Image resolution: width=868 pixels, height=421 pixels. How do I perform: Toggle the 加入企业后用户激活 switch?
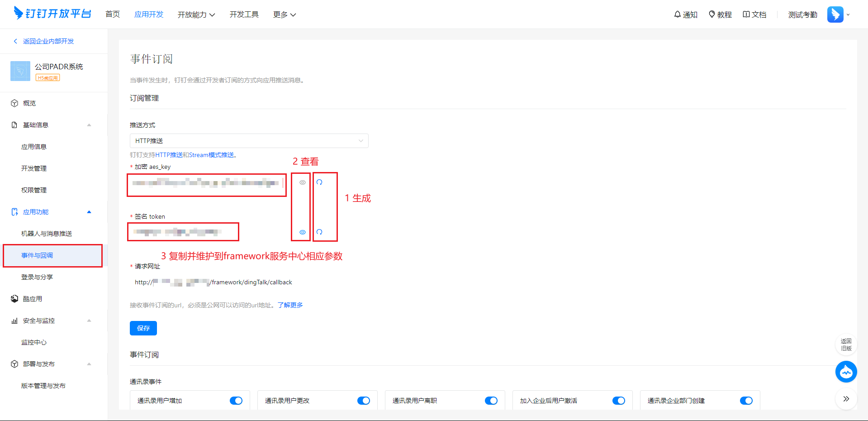click(x=619, y=401)
